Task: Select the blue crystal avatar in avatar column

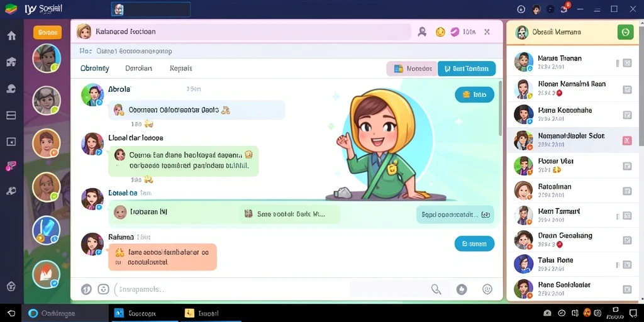Action: [47, 230]
